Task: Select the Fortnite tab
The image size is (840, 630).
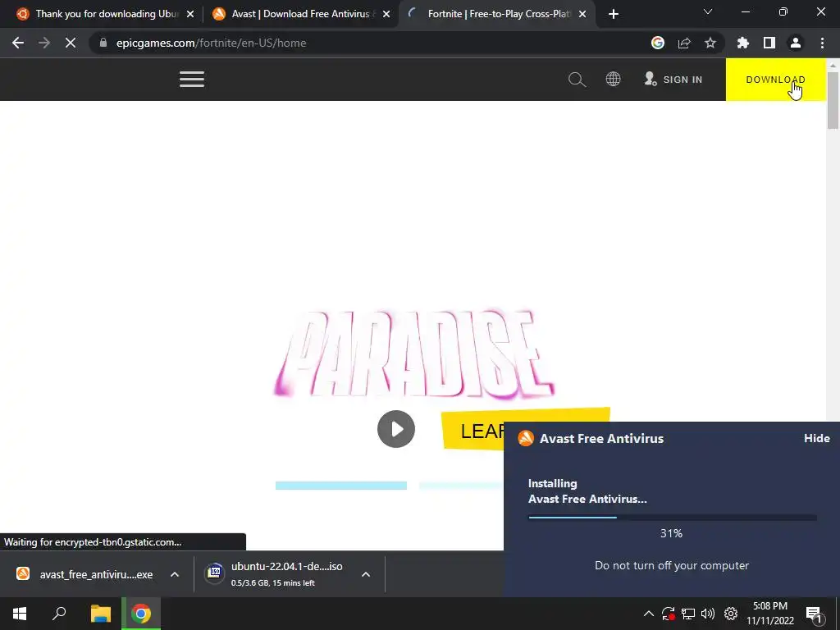Action: tap(496, 14)
